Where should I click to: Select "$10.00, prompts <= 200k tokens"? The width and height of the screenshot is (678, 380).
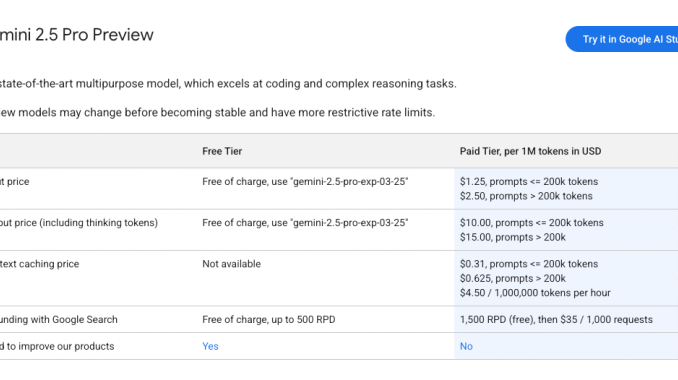pos(531,223)
